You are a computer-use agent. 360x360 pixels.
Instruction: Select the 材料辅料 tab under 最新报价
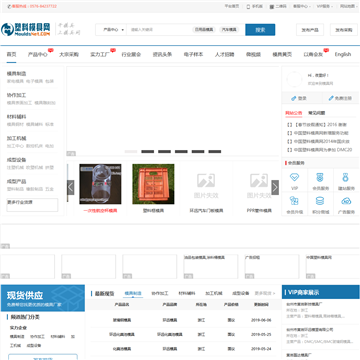point(187,293)
